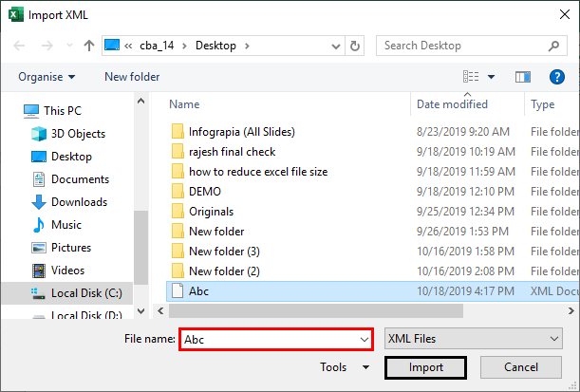Click the Cancel button
The height and width of the screenshot is (392, 580).
(521, 367)
